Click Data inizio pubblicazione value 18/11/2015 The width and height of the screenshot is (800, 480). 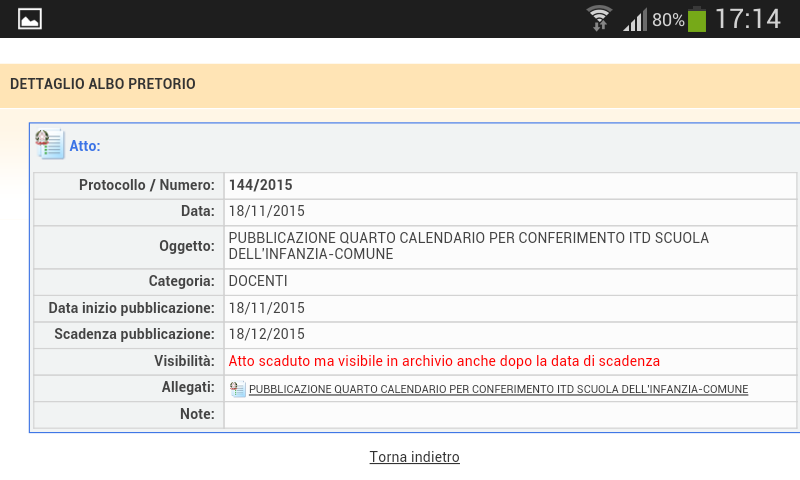(x=266, y=308)
